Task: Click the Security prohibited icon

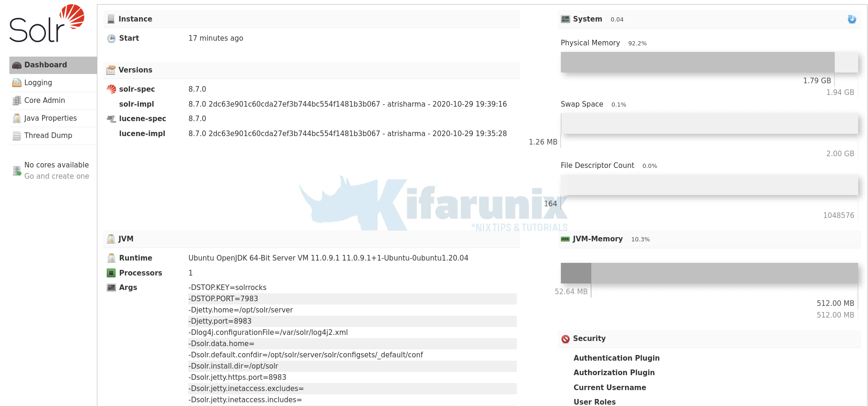Action: click(566, 339)
